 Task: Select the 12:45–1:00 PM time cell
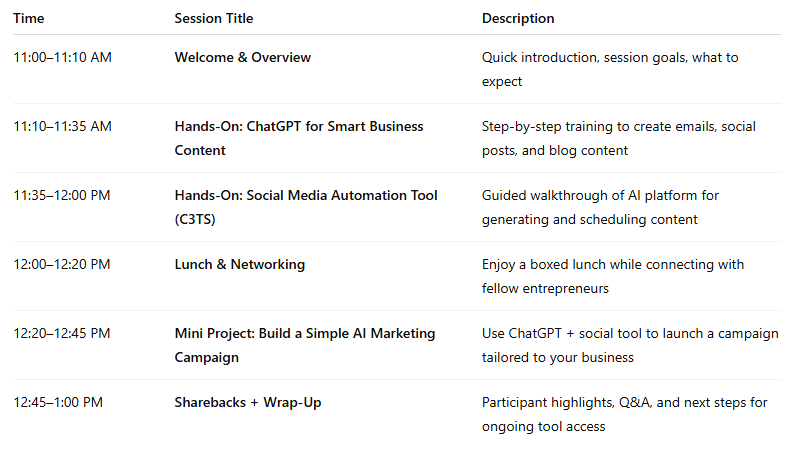point(58,403)
